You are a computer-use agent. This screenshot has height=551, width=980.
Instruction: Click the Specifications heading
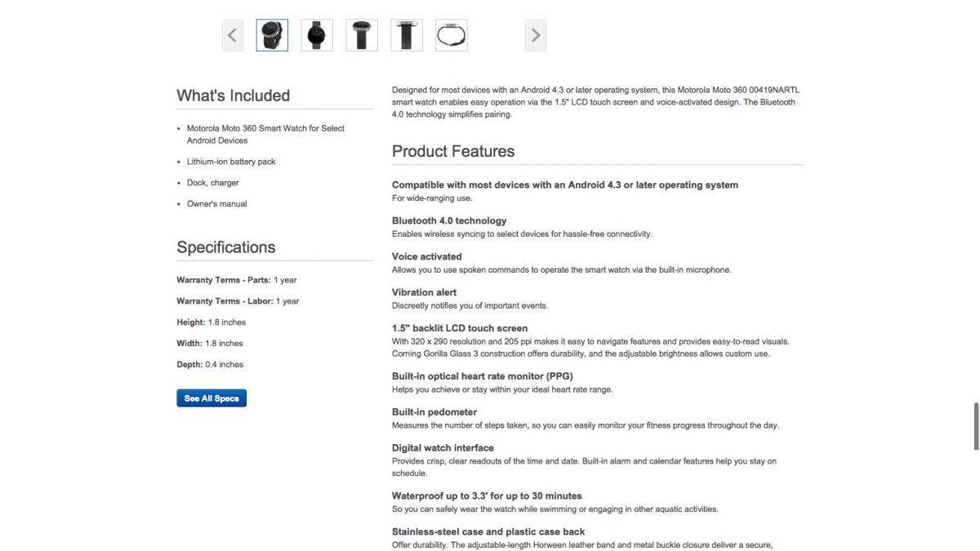226,247
